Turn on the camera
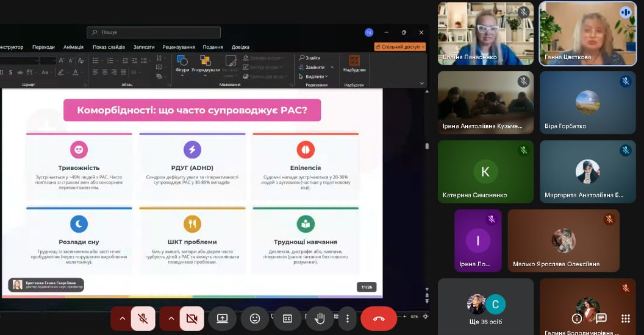Image resolution: width=644 pixels, height=335 pixels. (x=191, y=318)
